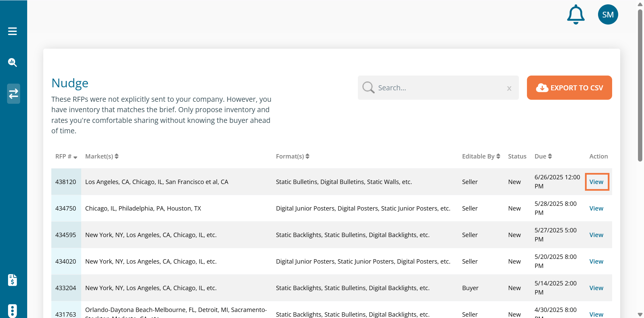644x318 pixels.
Task: Click View for RFP 433204
Action: click(x=596, y=288)
